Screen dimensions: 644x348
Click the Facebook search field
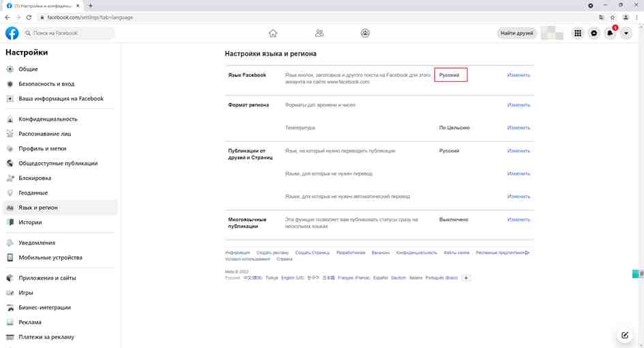tap(69, 33)
